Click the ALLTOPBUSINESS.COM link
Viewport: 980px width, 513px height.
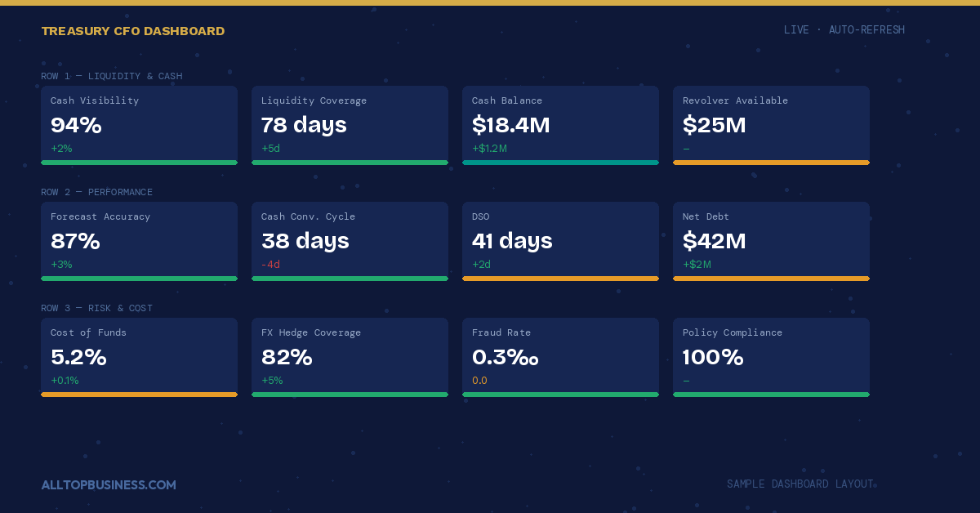pos(109,484)
